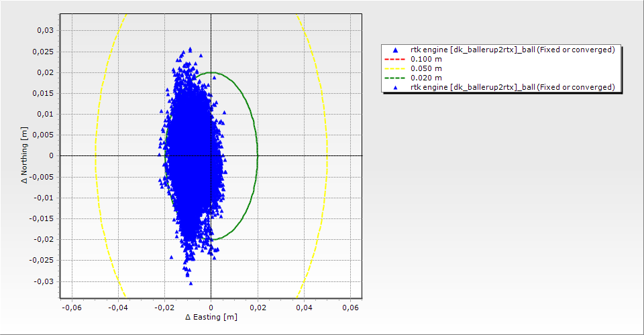Click the 0,015 Northing tick label
This screenshot has width=644, height=335.
point(44,93)
